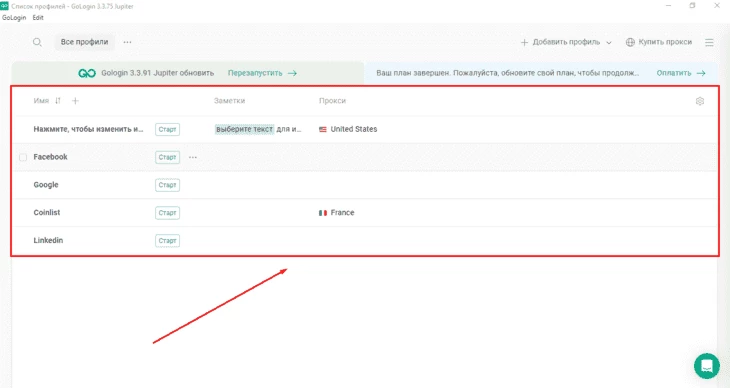Screen dimensions: 730x388
Task: Open the support chat bubble
Action: tap(707, 366)
